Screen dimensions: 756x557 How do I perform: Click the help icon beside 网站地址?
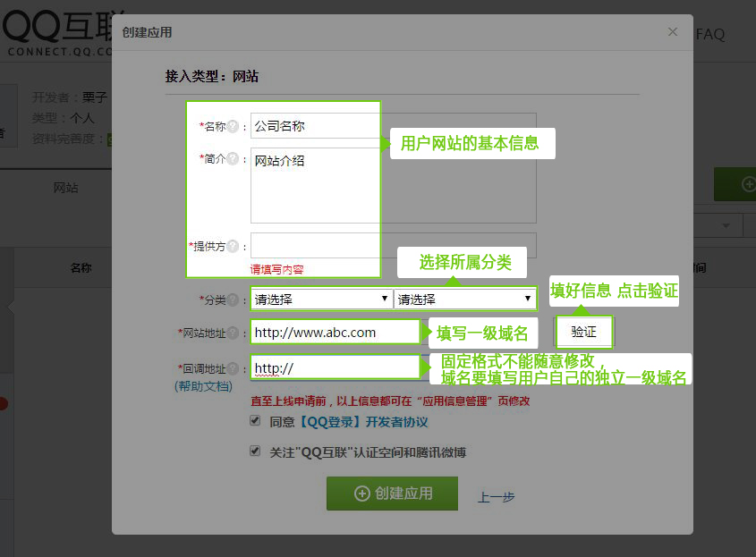233,333
